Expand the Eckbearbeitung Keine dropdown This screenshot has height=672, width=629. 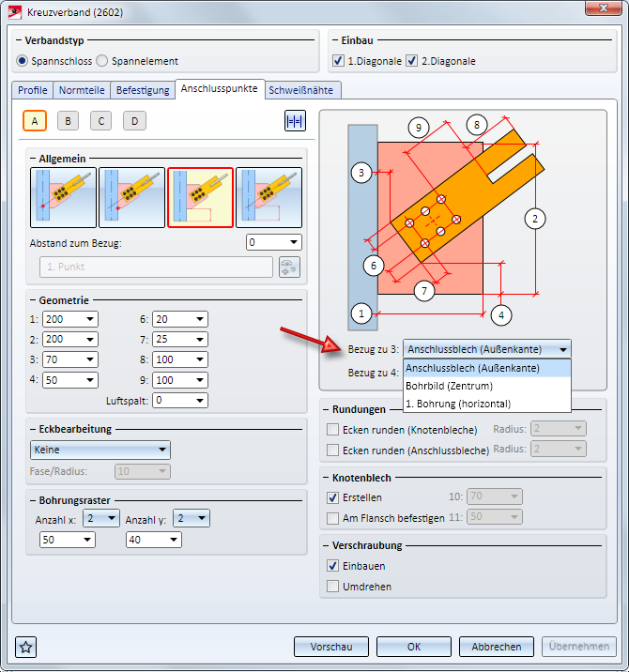(100, 450)
